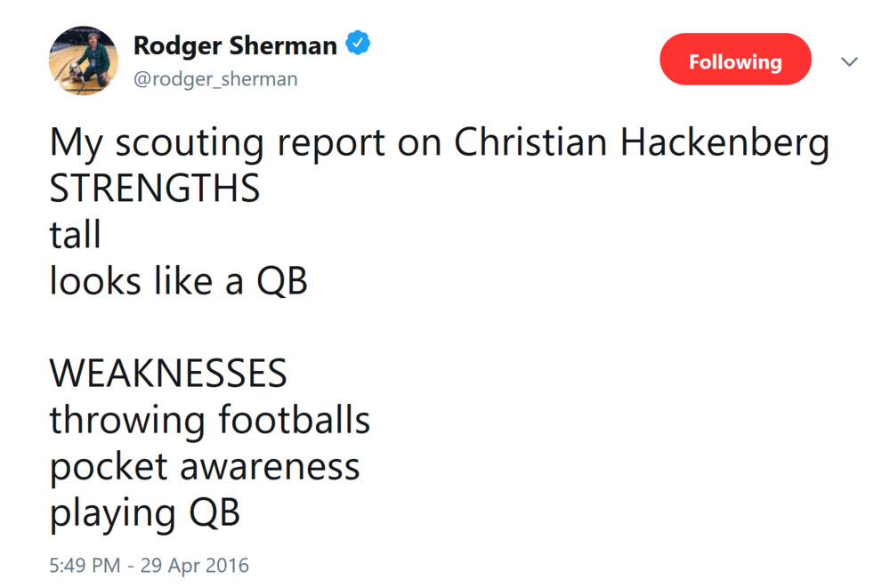Open the 5:49 PM timestamp link
The width and height of the screenshot is (890, 588).
(85, 565)
